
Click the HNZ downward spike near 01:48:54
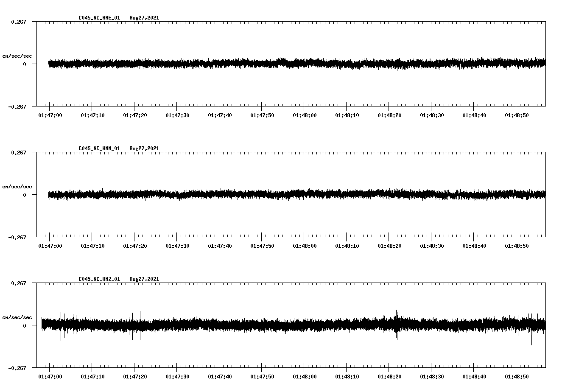coord(531,337)
